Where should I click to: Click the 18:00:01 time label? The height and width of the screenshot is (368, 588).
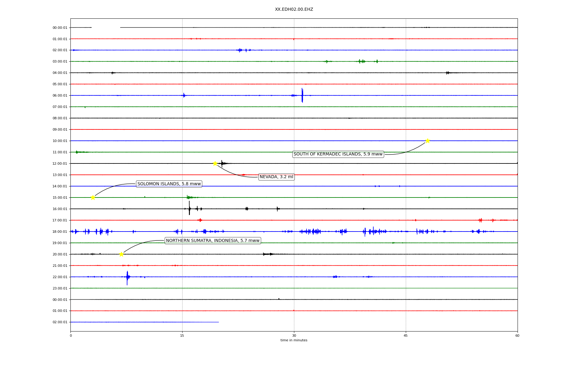[60, 232]
